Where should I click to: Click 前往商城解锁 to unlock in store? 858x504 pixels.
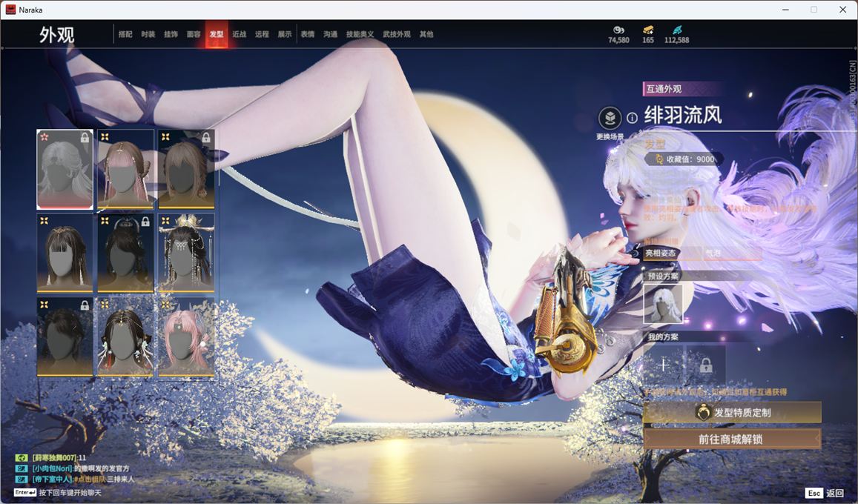(732, 439)
